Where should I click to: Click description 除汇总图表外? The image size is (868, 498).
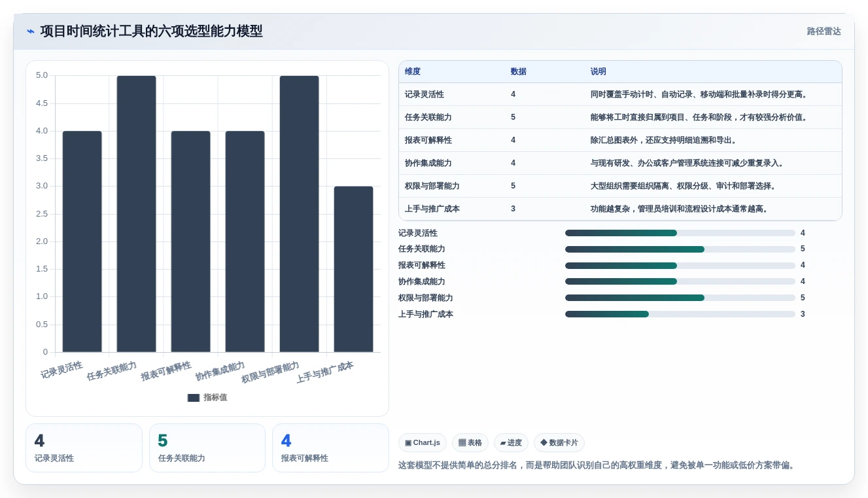[663, 141]
